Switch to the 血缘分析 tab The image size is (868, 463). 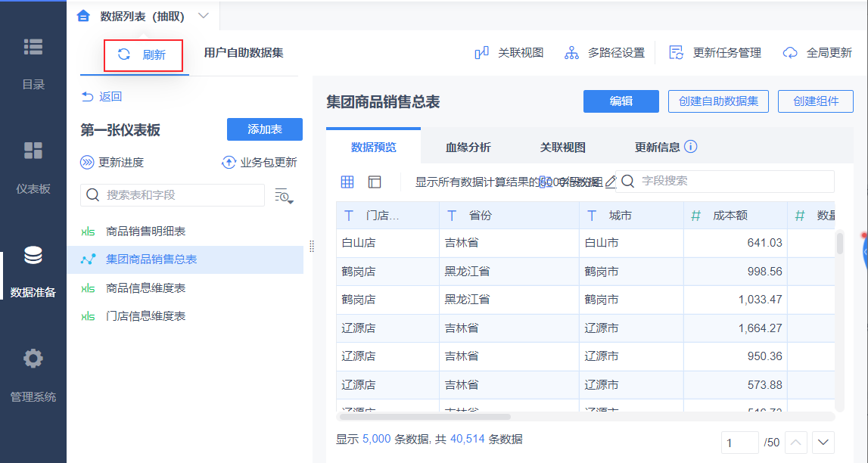(x=468, y=147)
